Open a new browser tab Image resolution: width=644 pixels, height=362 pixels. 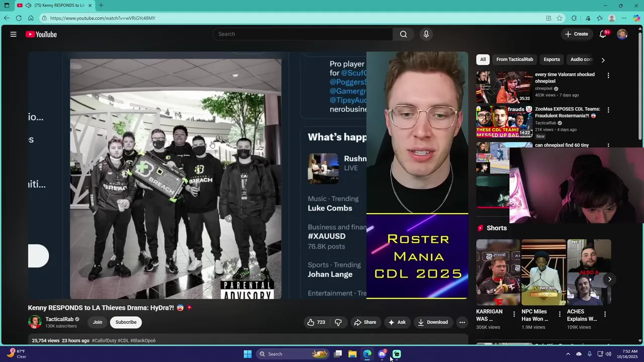pyautogui.click(x=101, y=6)
